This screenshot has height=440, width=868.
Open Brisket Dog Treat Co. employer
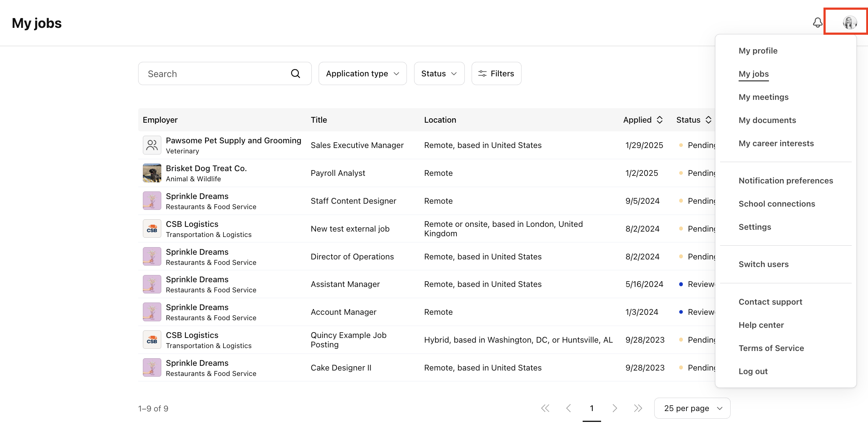[206, 168]
